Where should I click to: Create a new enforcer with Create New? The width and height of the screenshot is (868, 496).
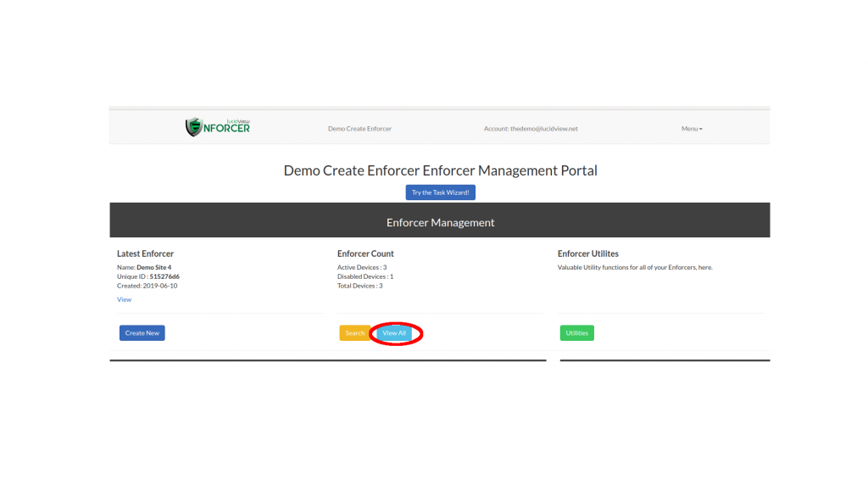coord(142,332)
